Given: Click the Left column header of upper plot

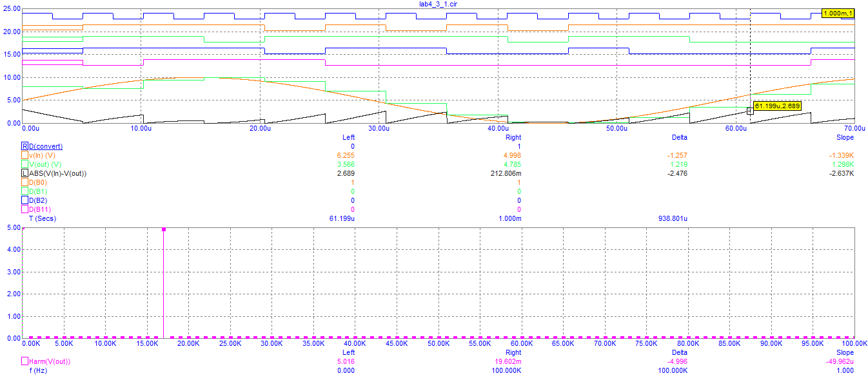Looking at the screenshot, I should coord(348,137).
